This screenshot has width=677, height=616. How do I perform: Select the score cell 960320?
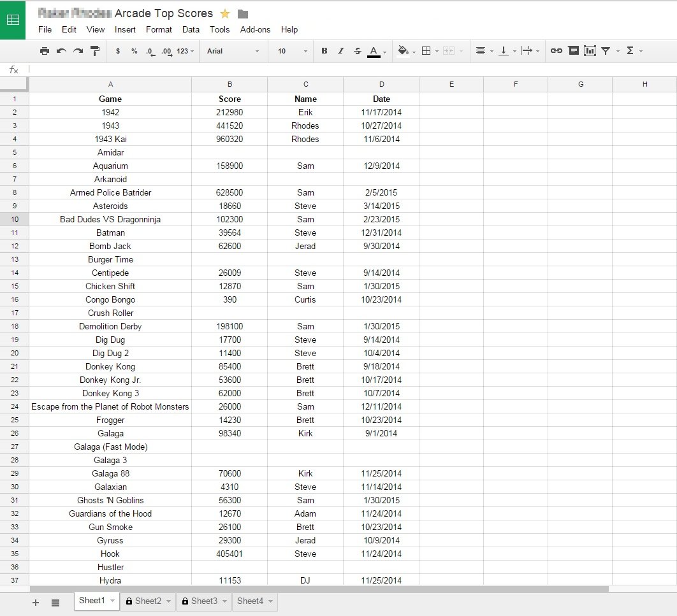(x=229, y=139)
